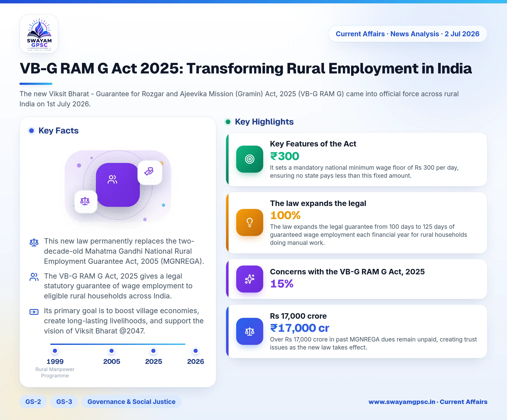The width and height of the screenshot is (507, 420).
Task: Click the 'mandatory national minimum wage floor' description
Action: click(x=364, y=172)
